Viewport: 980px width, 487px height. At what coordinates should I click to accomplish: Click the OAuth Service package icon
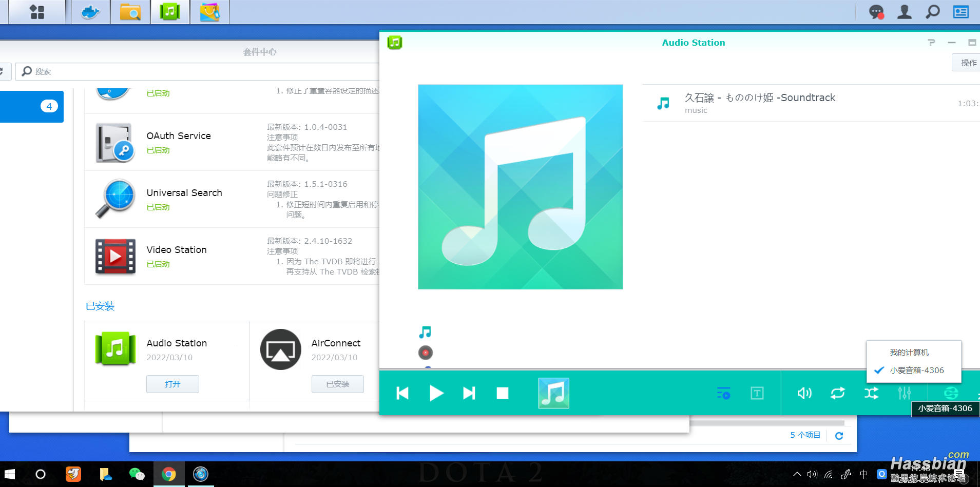(116, 142)
